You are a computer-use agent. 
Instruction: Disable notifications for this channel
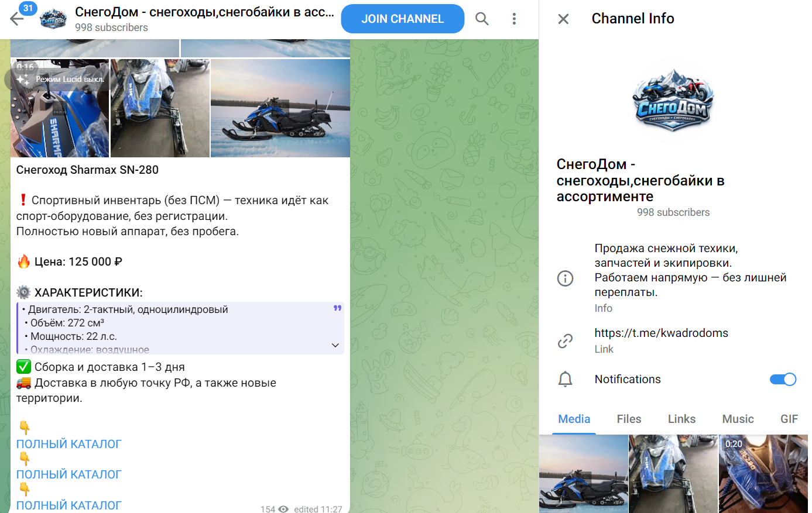point(783,379)
